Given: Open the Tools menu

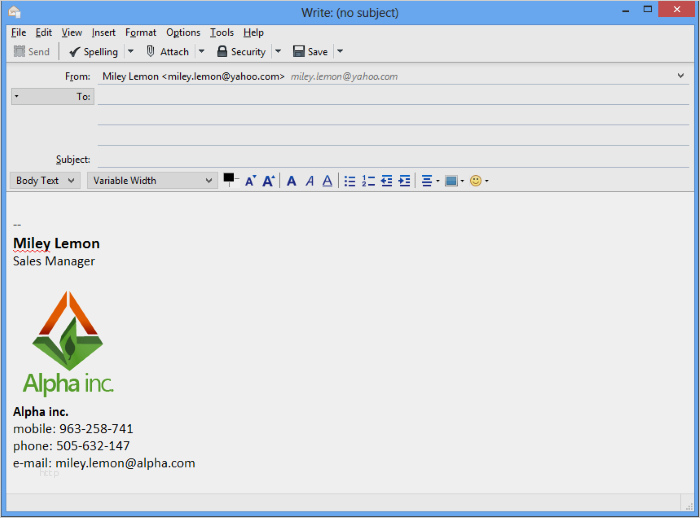Looking at the screenshot, I should coord(222,33).
